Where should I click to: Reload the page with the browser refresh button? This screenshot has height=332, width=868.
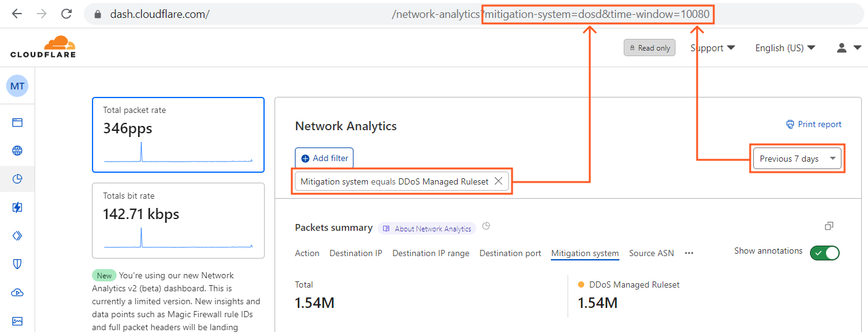(x=66, y=14)
